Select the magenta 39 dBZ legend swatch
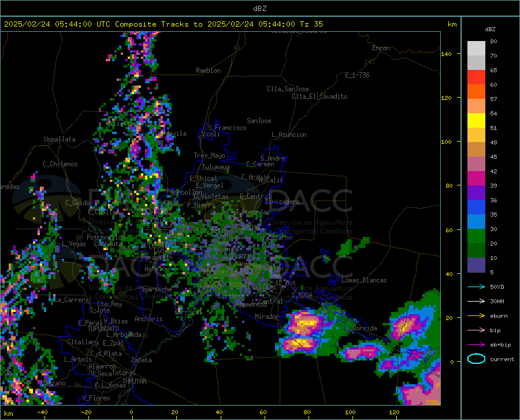The width and height of the screenshot is (520, 420). pos(476,179)
